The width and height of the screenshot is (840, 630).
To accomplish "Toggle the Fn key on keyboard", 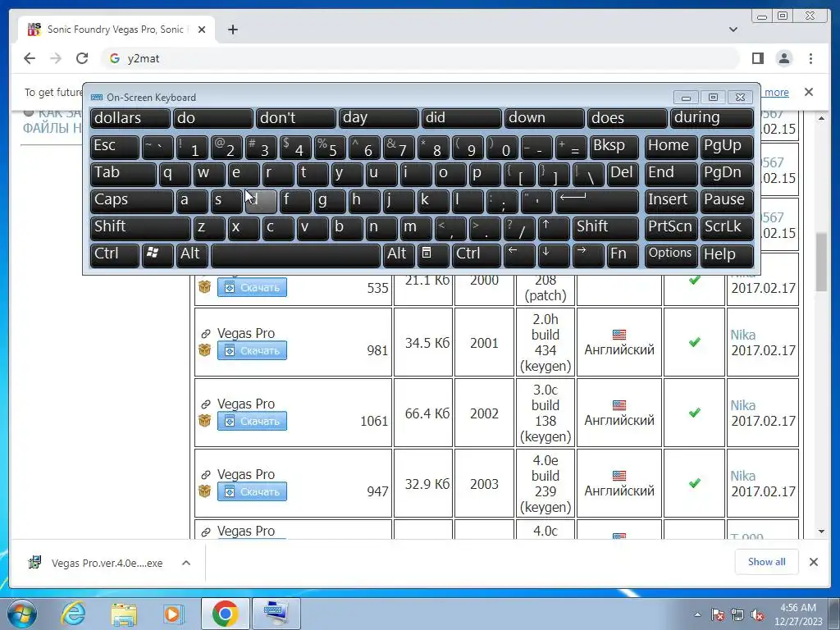I will coord(622,255).
